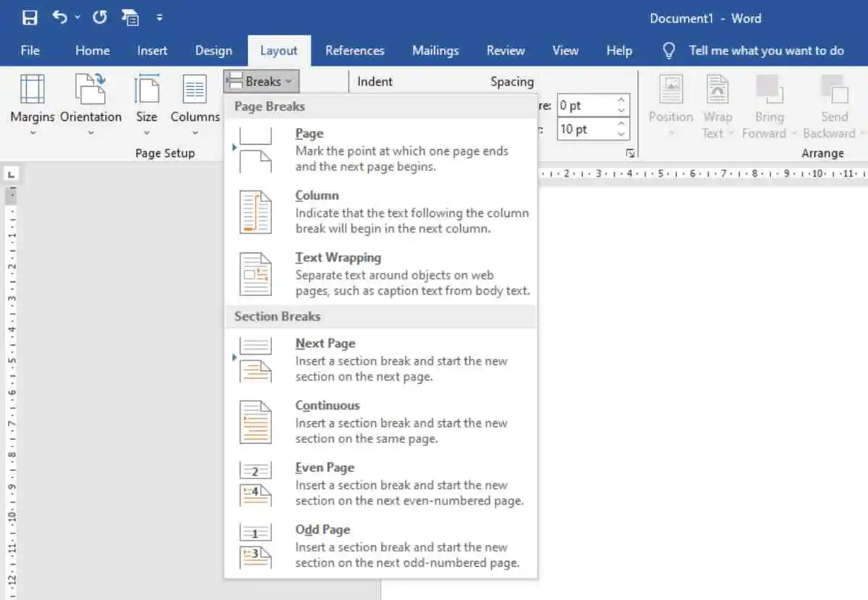
Task: Click the Page break icon
Action: 255,150
